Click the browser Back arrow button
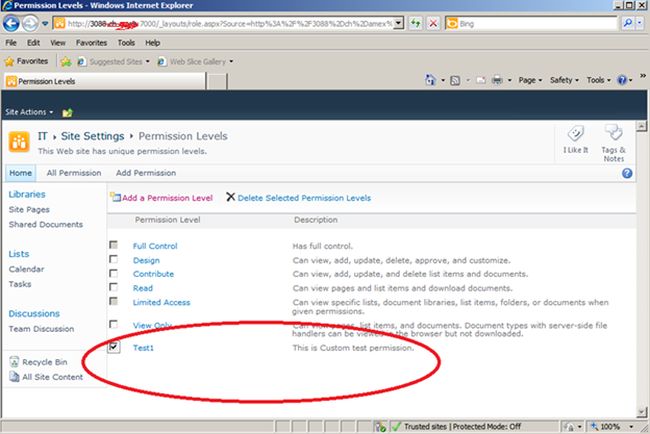This screenshot has width=650, height=434. 11,23
